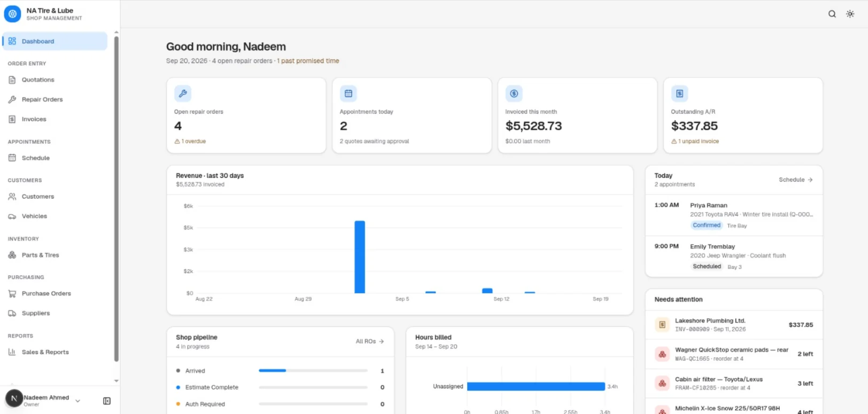Screen dimensions: 868x414
Task: Expand the Nadeem Ahmed user menu chevron
Action: tap(78, 401)
